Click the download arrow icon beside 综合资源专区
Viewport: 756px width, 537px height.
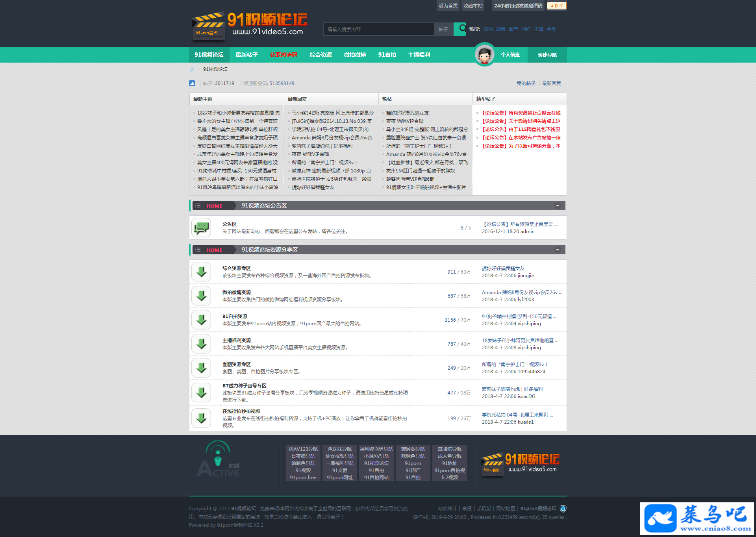202,272
